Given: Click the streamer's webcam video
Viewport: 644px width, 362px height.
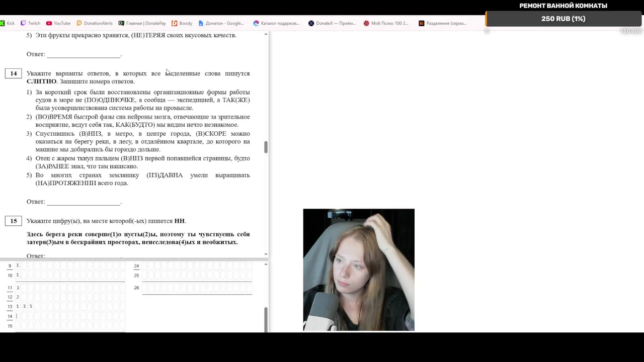Looking at the screenshot, I should 359,269.
